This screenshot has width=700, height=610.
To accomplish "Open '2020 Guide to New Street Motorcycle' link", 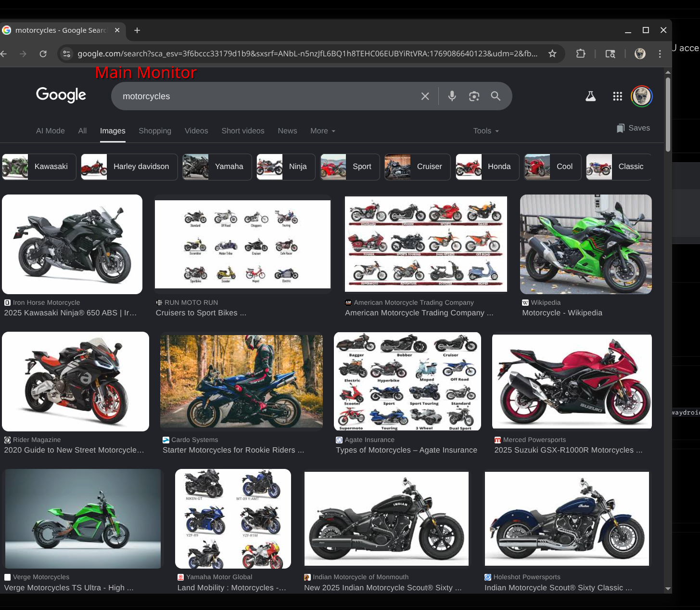I will pos(74,450).
